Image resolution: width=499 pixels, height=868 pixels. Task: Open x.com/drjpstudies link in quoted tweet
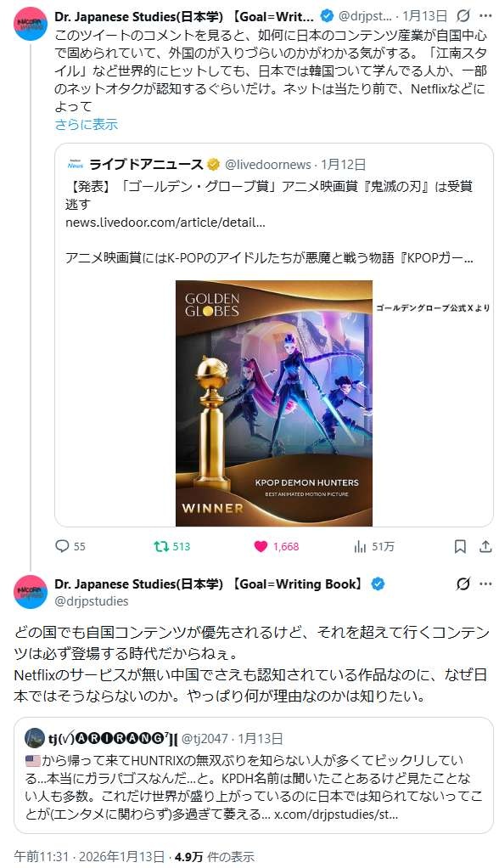[x=336, y=814]
